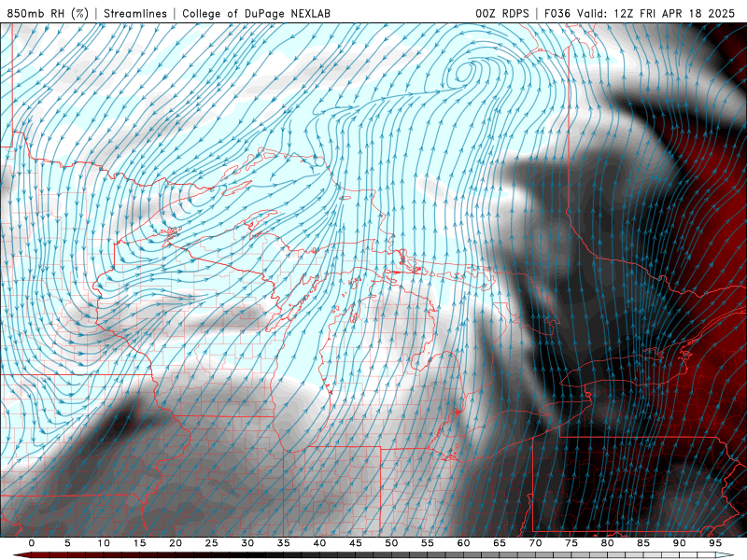This screenshot has width=747, height=560.
Task: Click the "Streamlines" header label
Action: tap(135, 13)
